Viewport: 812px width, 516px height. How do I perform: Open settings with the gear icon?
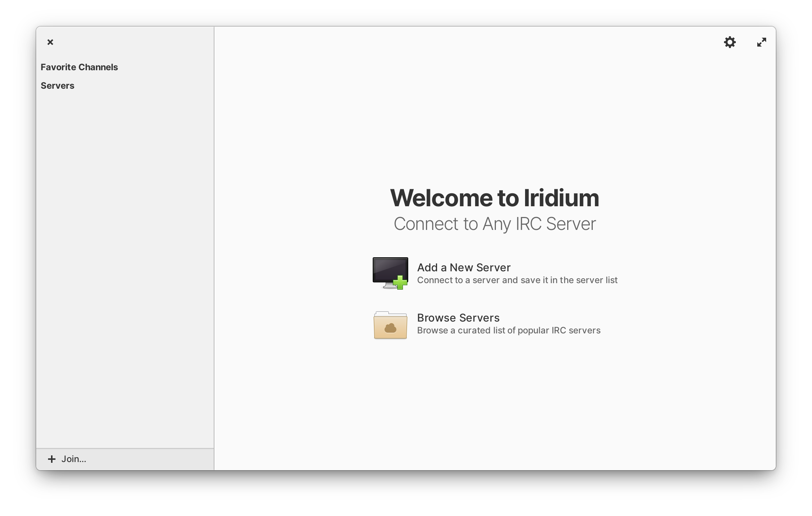click(x=730, y=42)
